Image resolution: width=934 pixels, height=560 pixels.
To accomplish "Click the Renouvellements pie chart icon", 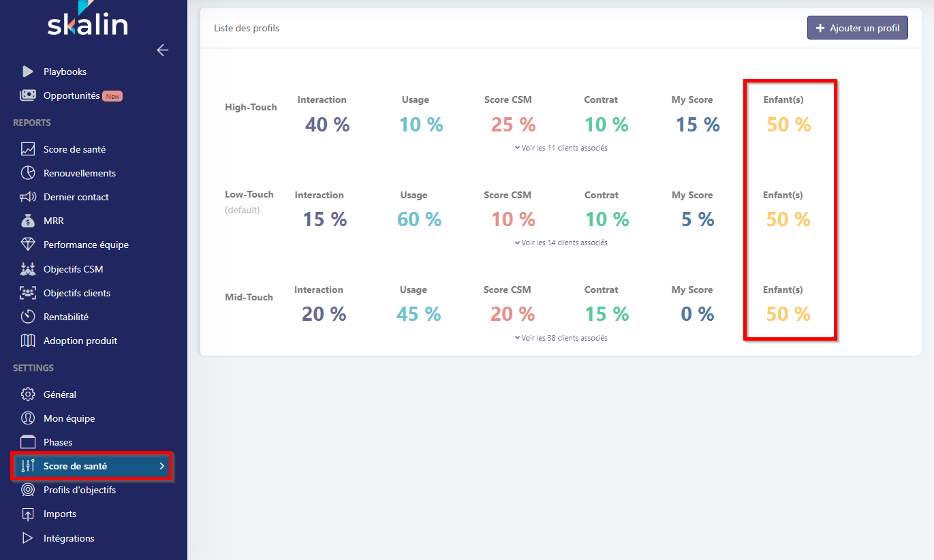I will click(x=27, y=173).
